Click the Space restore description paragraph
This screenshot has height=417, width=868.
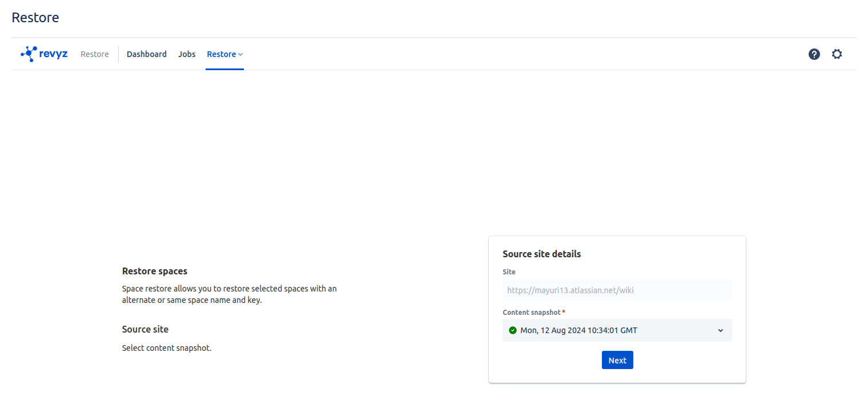229,294
